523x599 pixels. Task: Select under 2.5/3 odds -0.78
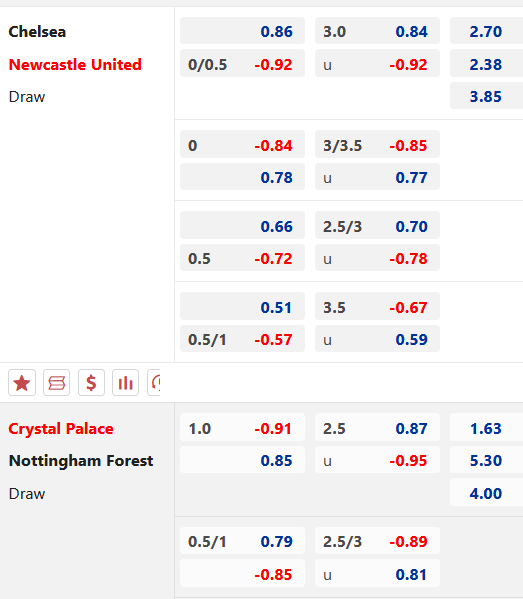[377, 258]
